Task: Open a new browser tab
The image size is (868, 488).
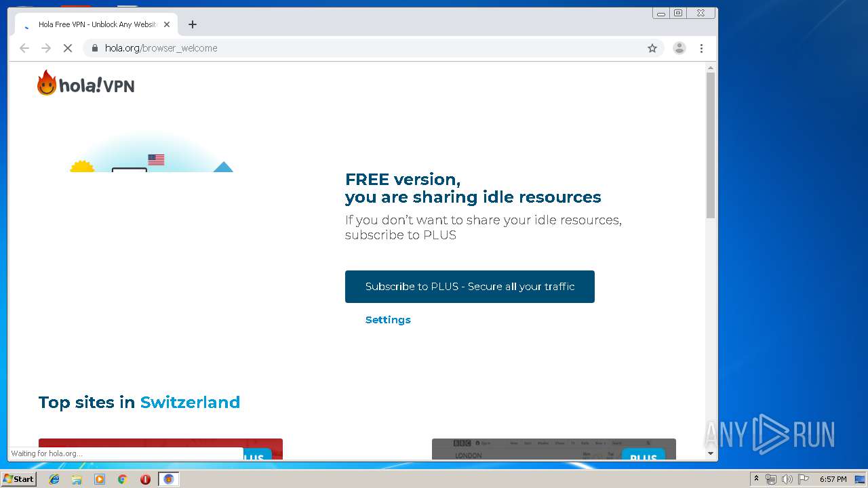Action: [x=193, y=24]
